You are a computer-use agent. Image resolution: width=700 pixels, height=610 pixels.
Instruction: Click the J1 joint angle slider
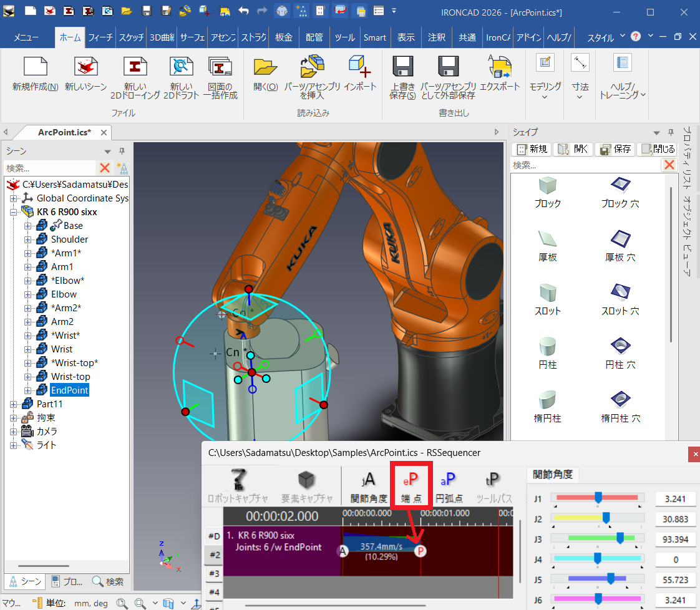coord(598,498)
